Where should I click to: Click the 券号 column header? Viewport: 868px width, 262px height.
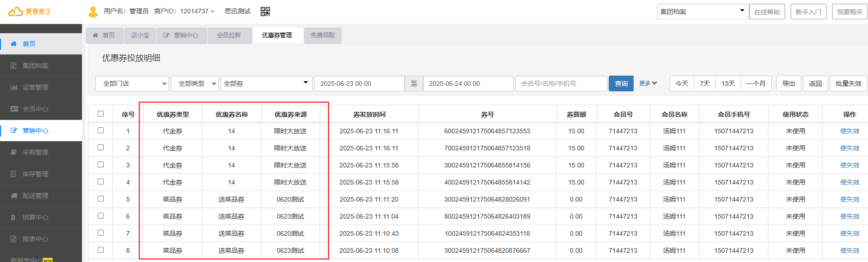[487, 114]
